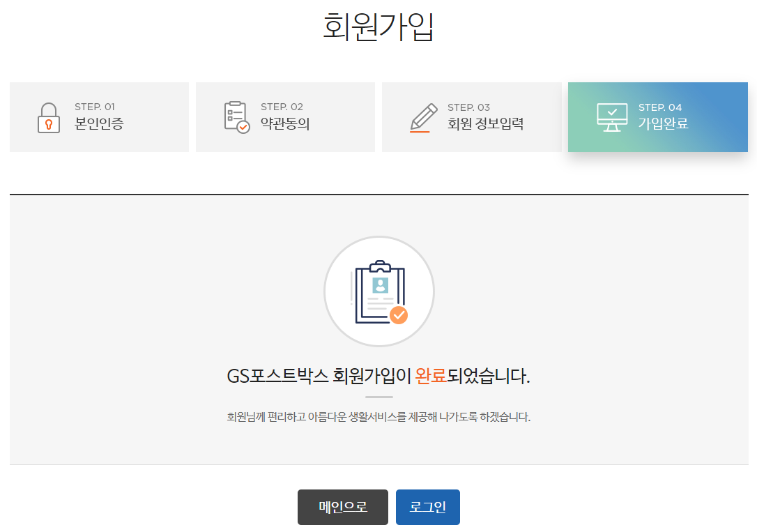Click the 회원가입 page heading
The height and width of the screenshot is (532, 757).
pyautogui.click(x=378, y=26)
